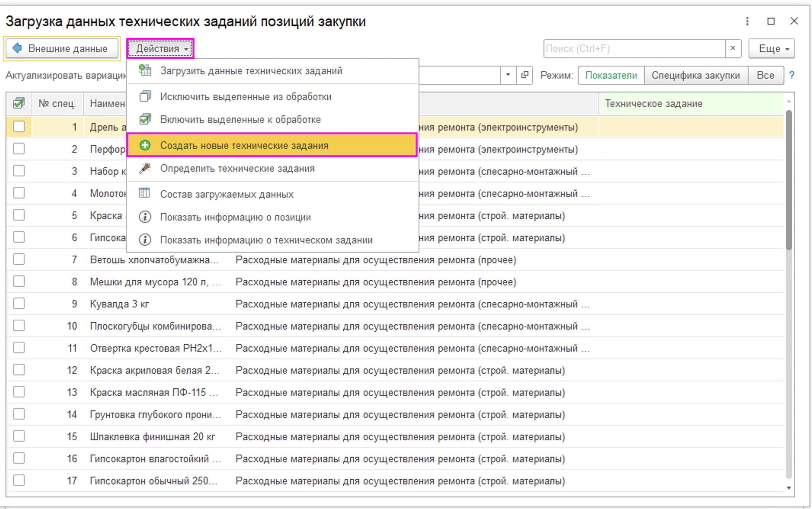Choose 'Исключить выделенные из обработки'

pos(273,97)
